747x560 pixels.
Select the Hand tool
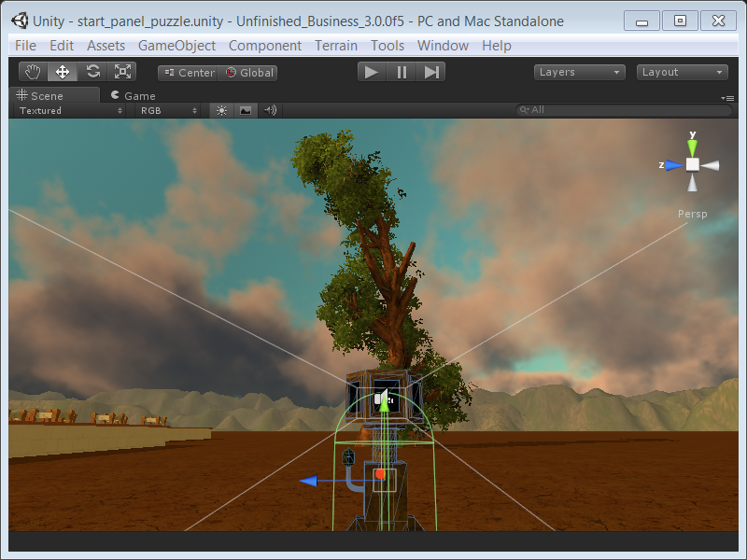pos(34,72)
